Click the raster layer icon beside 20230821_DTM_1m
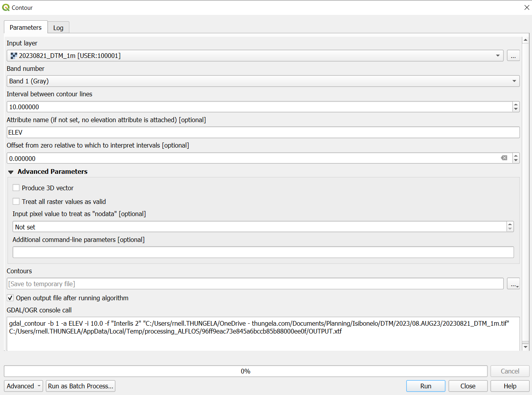The height and width of the screenshot is (395, 532). (13, 55)
